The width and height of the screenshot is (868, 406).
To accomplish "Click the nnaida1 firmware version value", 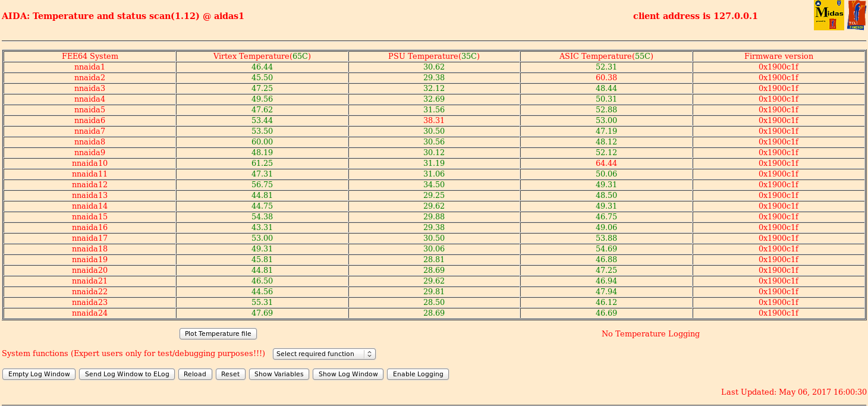I will (x=778, y=67).
